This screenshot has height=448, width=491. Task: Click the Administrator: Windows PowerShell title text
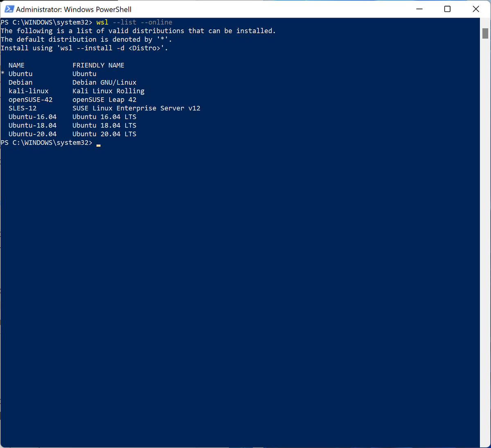coord(74,9)
